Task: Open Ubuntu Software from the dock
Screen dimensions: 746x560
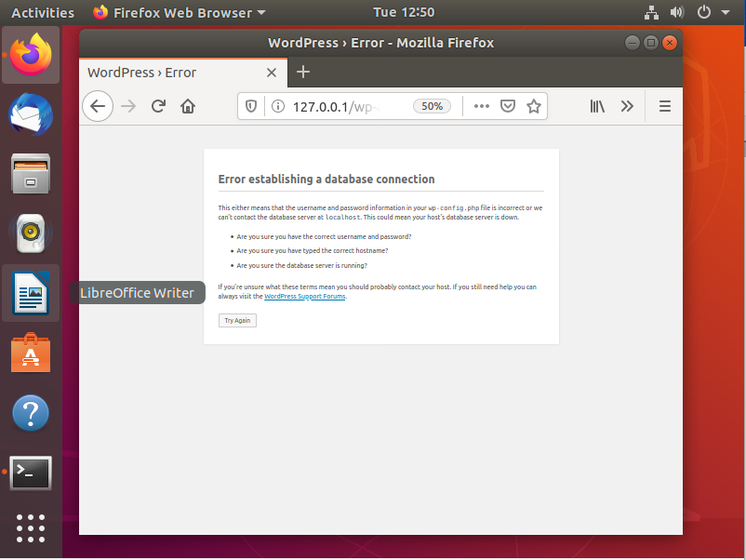Action: click(x=31, y=353)
